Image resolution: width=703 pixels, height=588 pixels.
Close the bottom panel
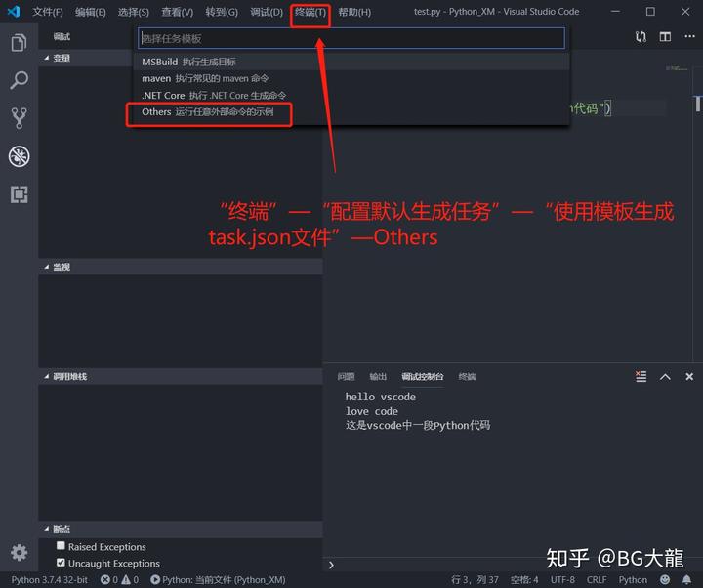tap(689, 377)
